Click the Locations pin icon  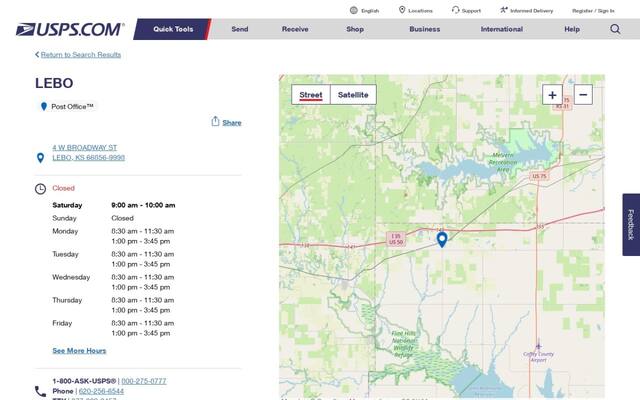pyautogui.click(x=402, y=10)
